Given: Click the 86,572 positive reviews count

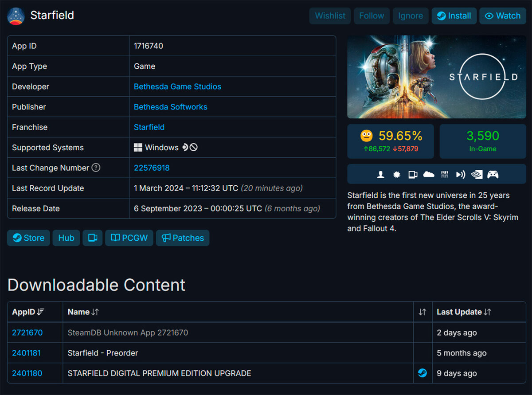Looking at the screenshot, I should [x=376, y=149].
